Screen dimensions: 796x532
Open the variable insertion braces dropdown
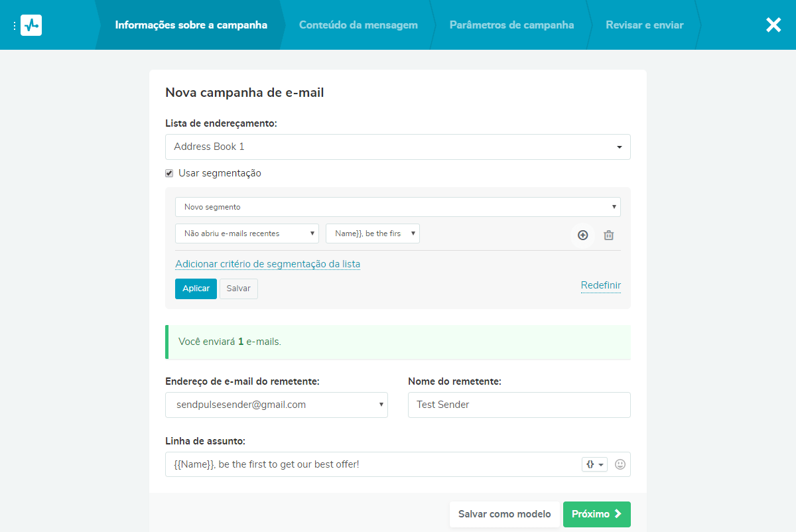[594, 464]
